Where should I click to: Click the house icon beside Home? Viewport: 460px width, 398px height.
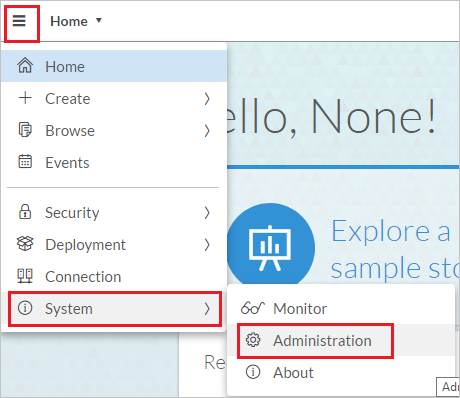[25, 65]
